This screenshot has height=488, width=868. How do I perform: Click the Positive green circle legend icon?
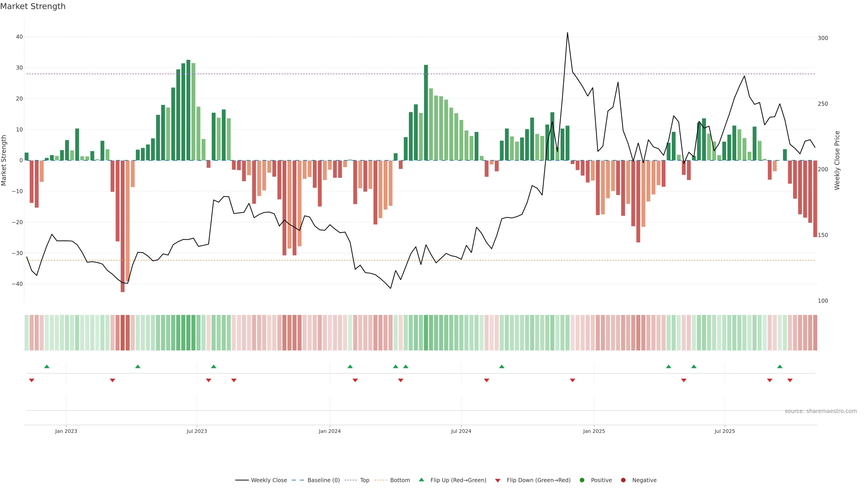click(582, 480)
